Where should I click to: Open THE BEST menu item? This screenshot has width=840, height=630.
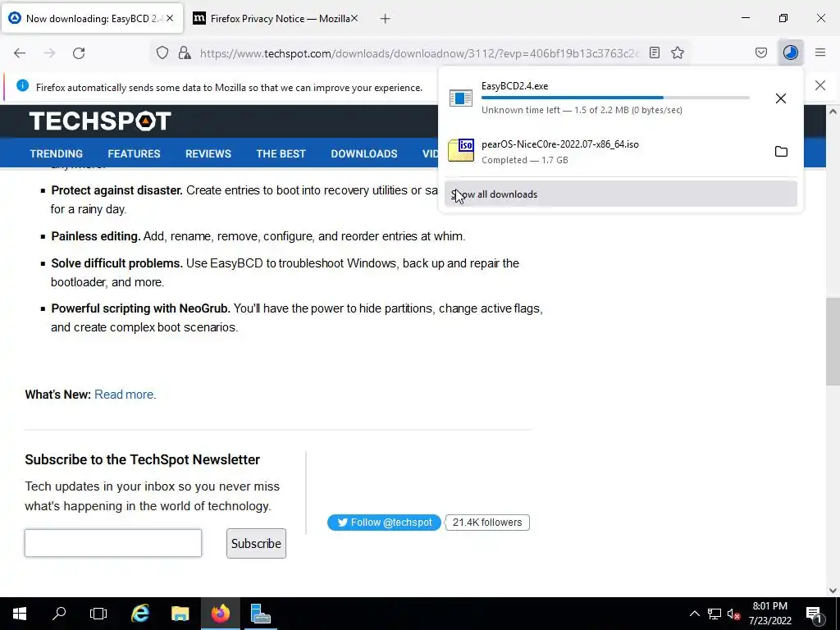(281, 153)
